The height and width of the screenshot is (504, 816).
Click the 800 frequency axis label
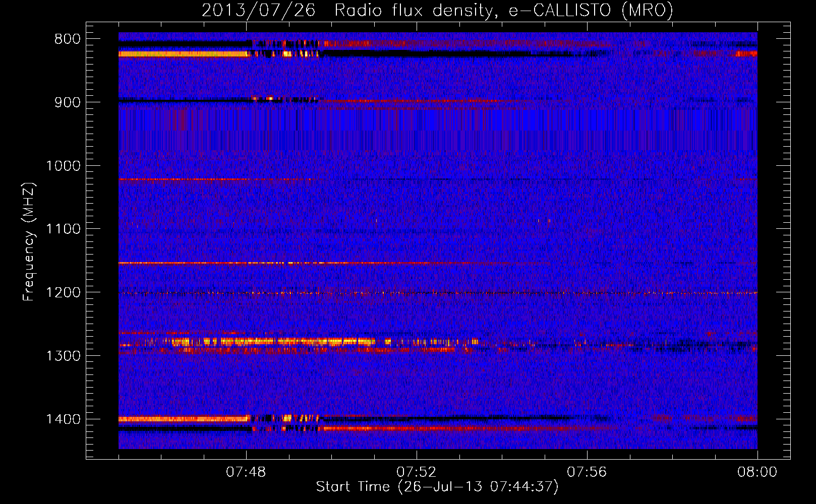(68, 39)
